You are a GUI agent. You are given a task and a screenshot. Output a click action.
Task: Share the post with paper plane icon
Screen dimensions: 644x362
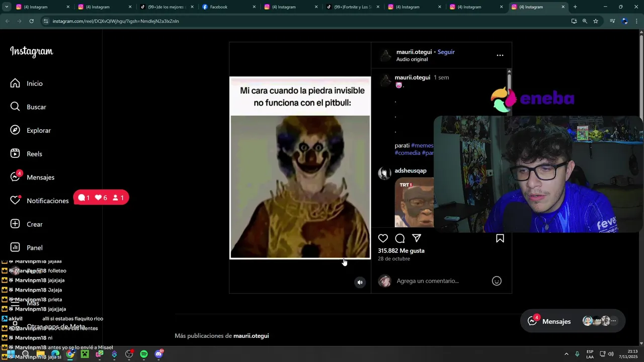coord(417,238)
